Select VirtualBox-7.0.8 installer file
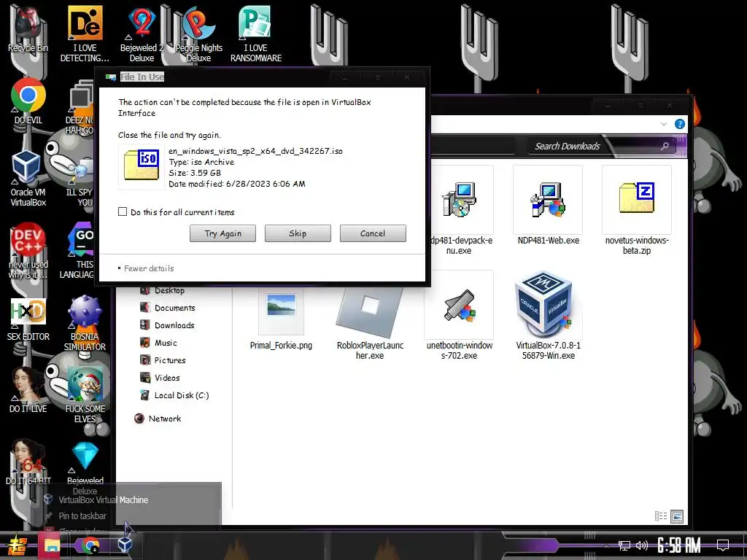Viewport: 747px width, 560px height. pyautogui.click(x=548, y=315)
